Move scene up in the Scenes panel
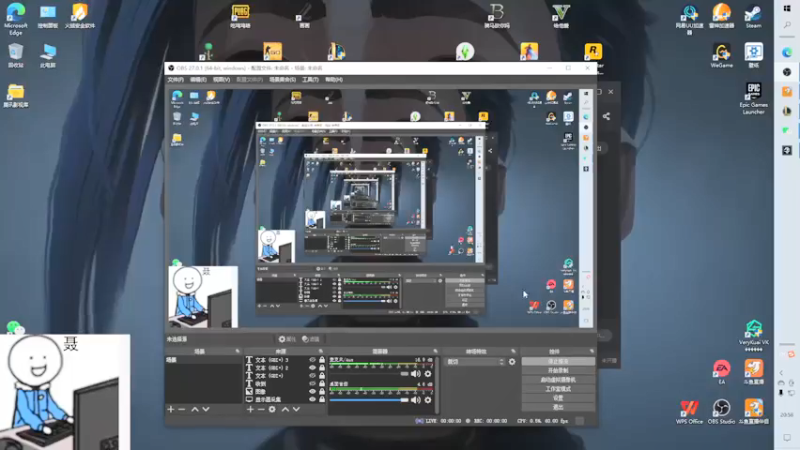The width and height of the screenshot is (800, 450). pyautogui.click(x=195, y=409)
